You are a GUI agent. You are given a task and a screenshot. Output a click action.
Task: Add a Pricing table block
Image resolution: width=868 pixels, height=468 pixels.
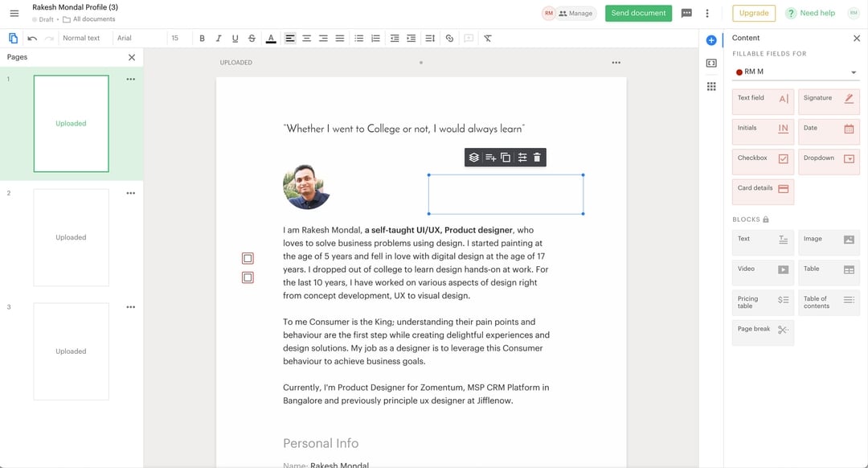pyautogui.click(x=762, y=303)
